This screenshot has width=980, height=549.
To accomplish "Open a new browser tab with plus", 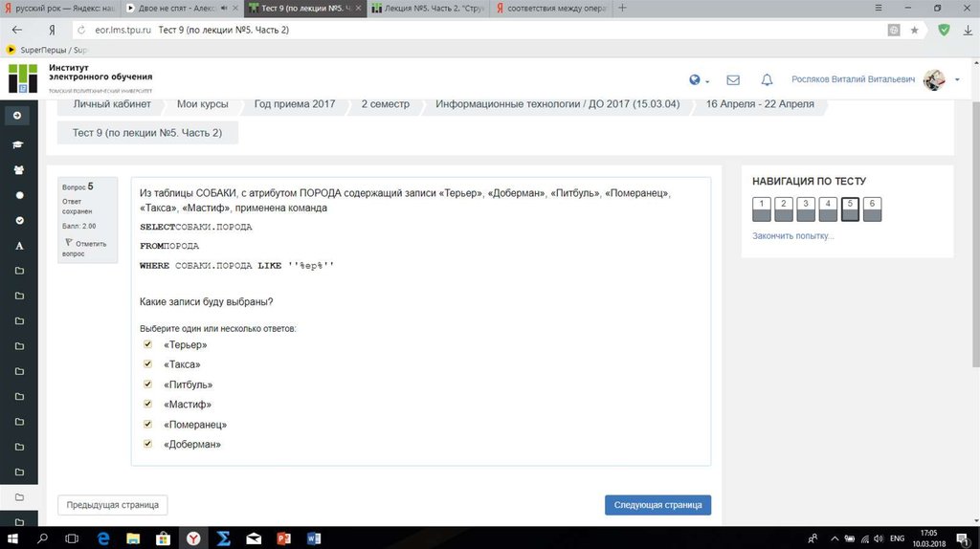I will [622, 8].
